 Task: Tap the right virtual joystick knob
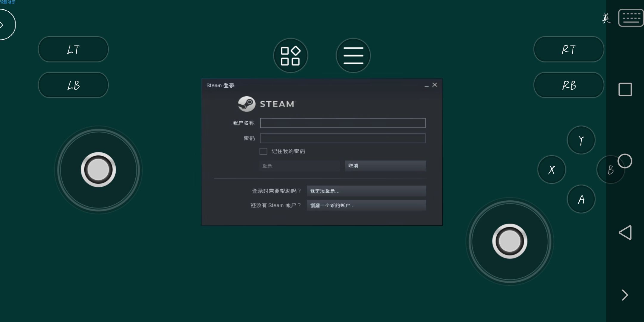[x=510, y=241]
